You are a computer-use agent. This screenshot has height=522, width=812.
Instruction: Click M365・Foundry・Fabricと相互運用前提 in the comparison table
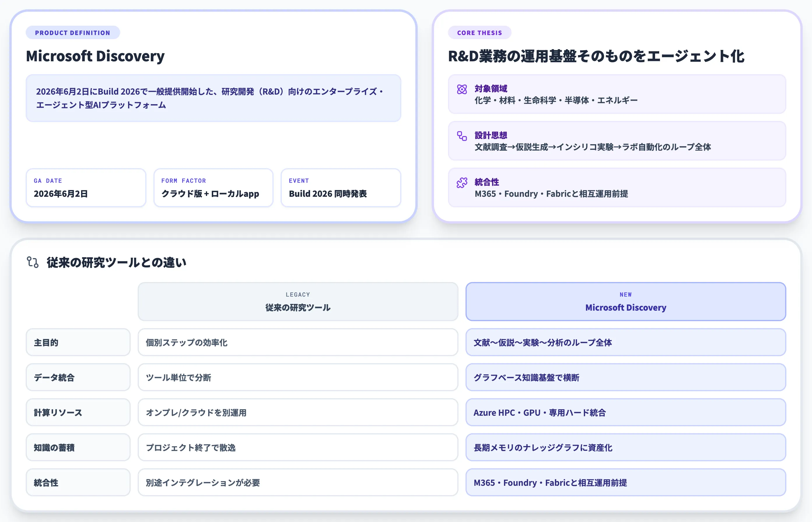(x=626, y=482)
